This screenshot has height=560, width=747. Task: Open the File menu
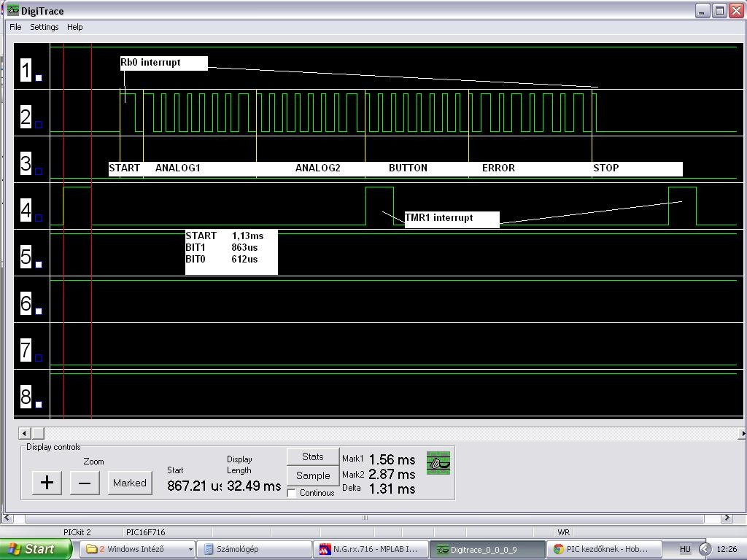coord(15,27)
